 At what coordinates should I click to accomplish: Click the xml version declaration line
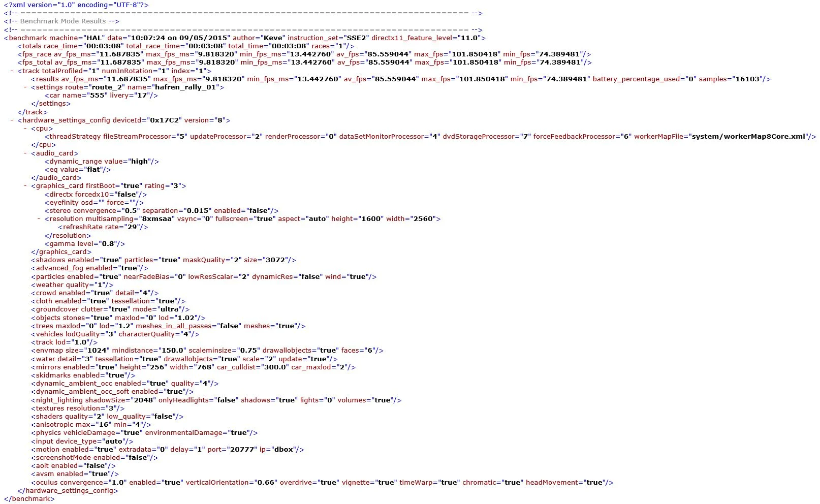pyautogui.click(x=76, y=5)
